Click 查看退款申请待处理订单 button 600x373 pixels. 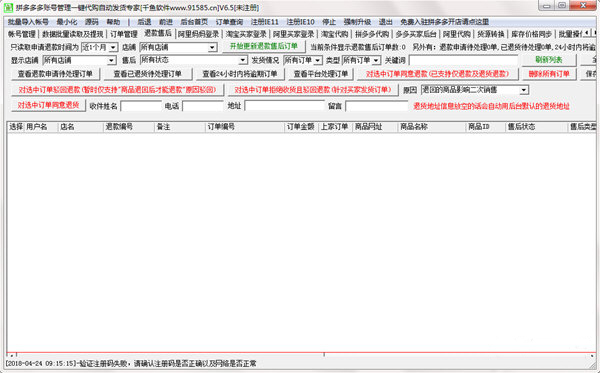(55, 74)
